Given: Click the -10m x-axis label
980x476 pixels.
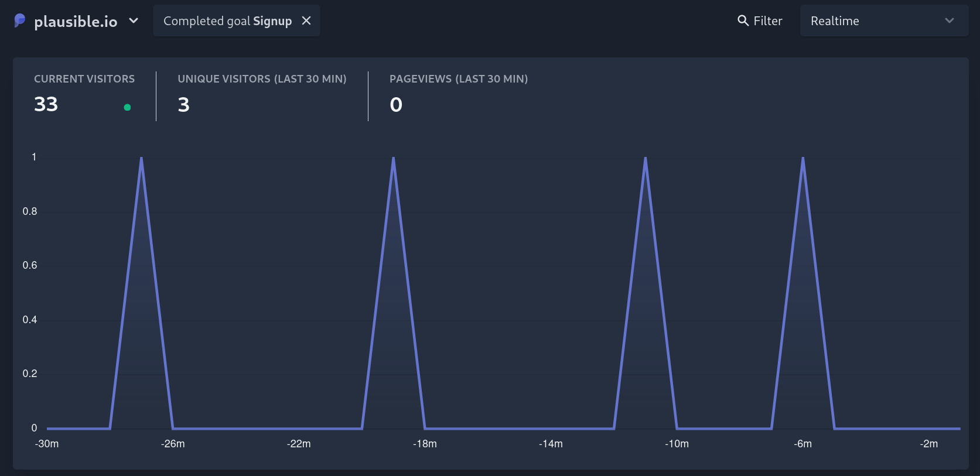Looking at the screenshot, I should coord(677,444).
